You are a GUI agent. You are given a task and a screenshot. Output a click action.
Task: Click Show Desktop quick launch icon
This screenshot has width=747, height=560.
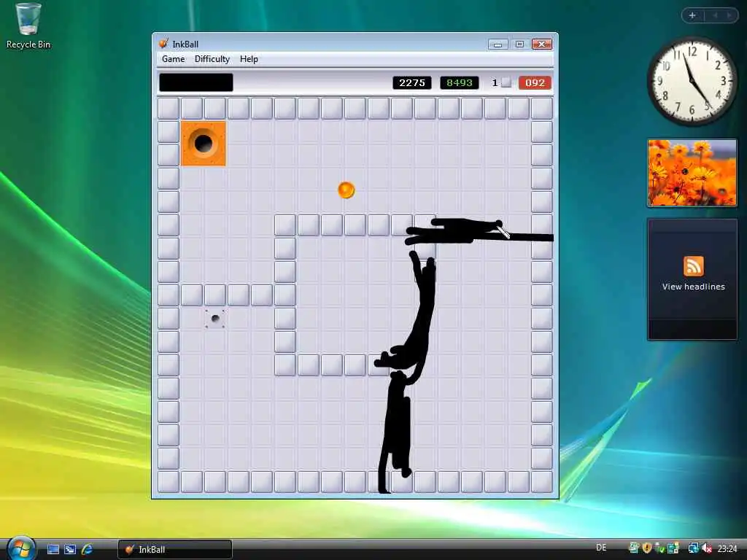[x=53, y=550]
